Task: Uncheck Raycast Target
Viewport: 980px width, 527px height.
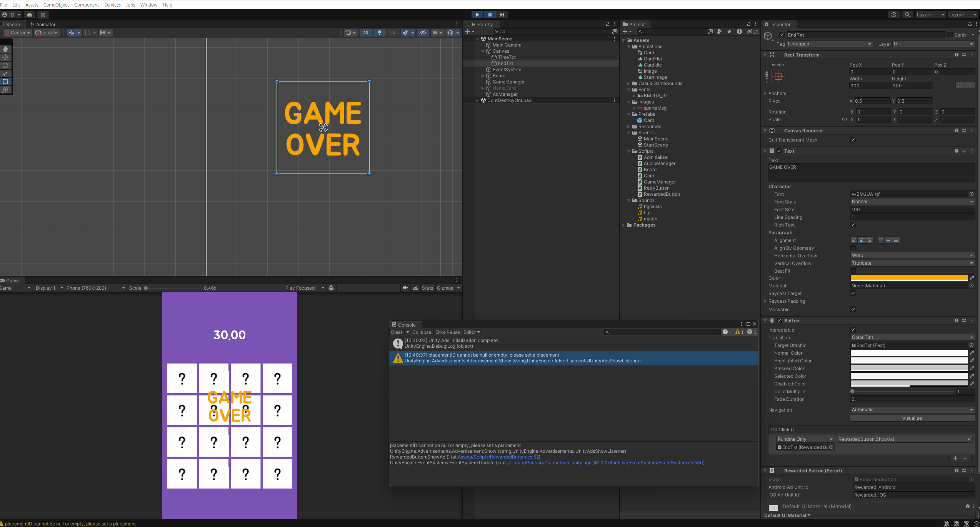Action: [853, 293]
